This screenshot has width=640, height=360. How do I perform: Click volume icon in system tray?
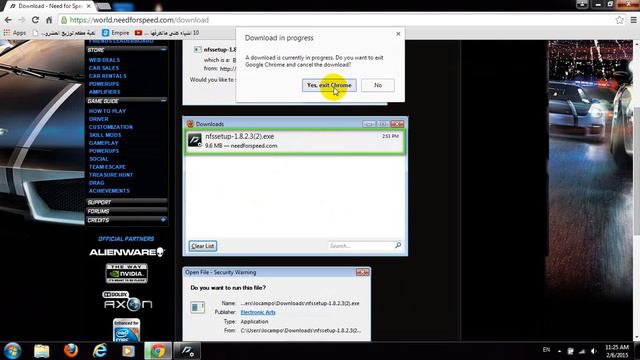(x=594, y=351)
